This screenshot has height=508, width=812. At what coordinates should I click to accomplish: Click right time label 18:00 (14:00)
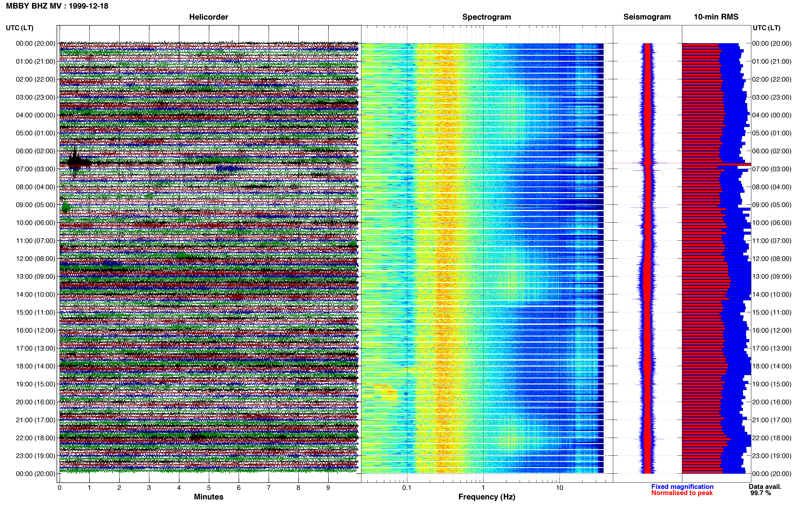click(x=772, y=366)
